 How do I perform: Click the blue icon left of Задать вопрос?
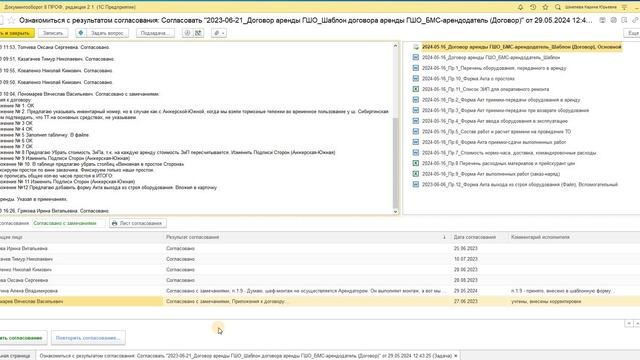[80, 33]
